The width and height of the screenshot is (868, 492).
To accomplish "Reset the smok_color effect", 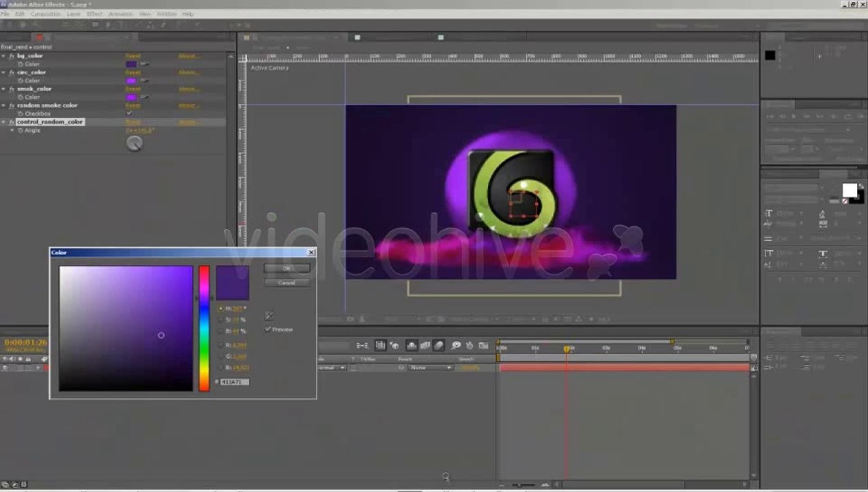I will (x=133, y=89).
